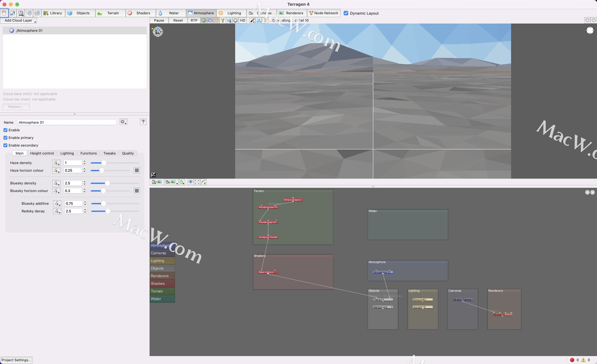Toggle cloud preview icon in viewport toolbar
The image size is (597, 364).
[x=210, y=20]
